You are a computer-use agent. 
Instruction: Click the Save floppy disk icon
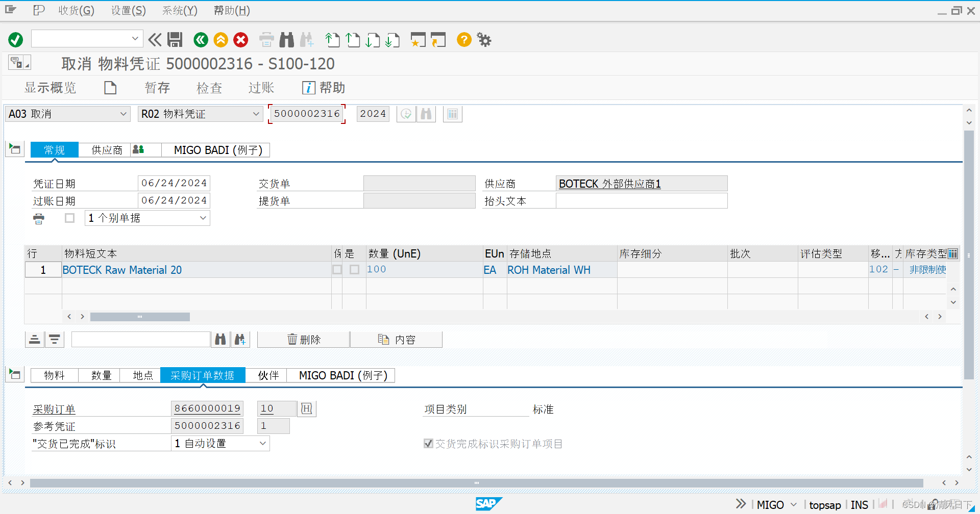coord(175,39)
